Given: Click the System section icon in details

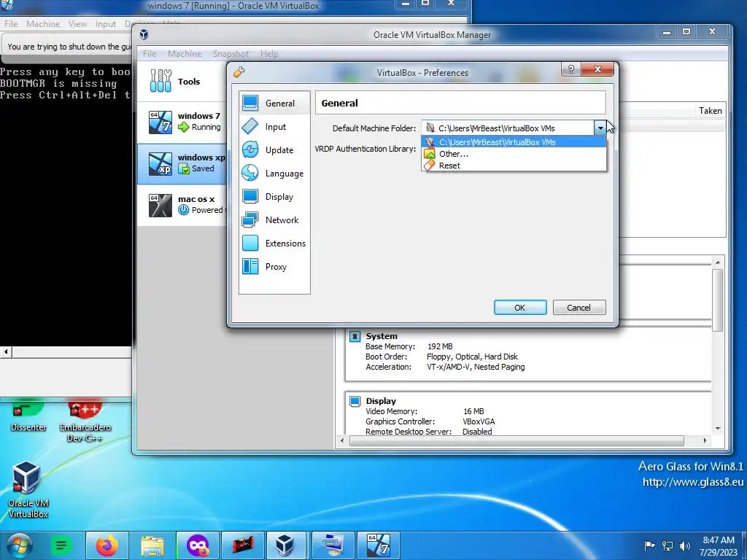Looking at the screenshot, I should coord(355,336).
